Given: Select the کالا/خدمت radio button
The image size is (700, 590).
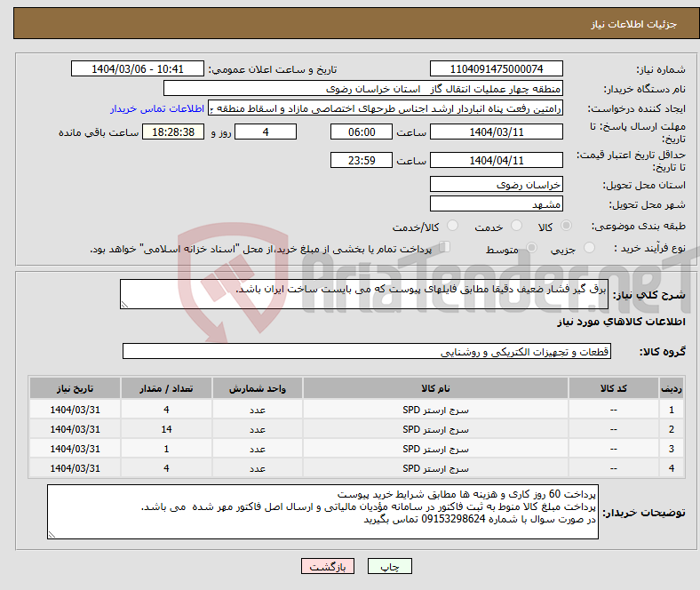Looking at the screenshot, I should pyautogui.click(x=453, y=226).
